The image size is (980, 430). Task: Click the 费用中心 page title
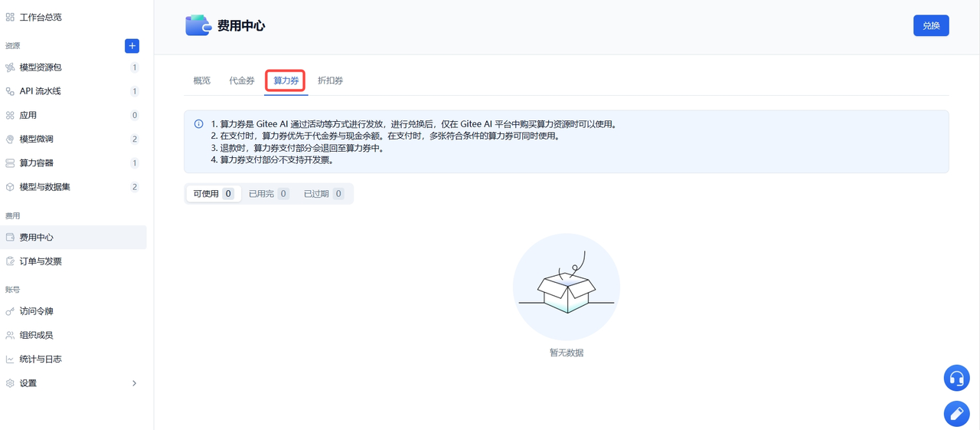click(241, 25)
